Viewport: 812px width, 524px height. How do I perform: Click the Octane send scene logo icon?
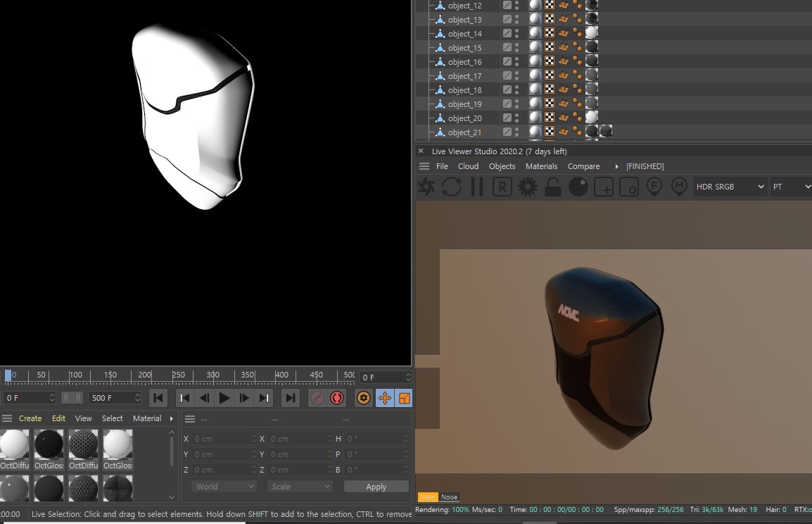pos(426,187)
